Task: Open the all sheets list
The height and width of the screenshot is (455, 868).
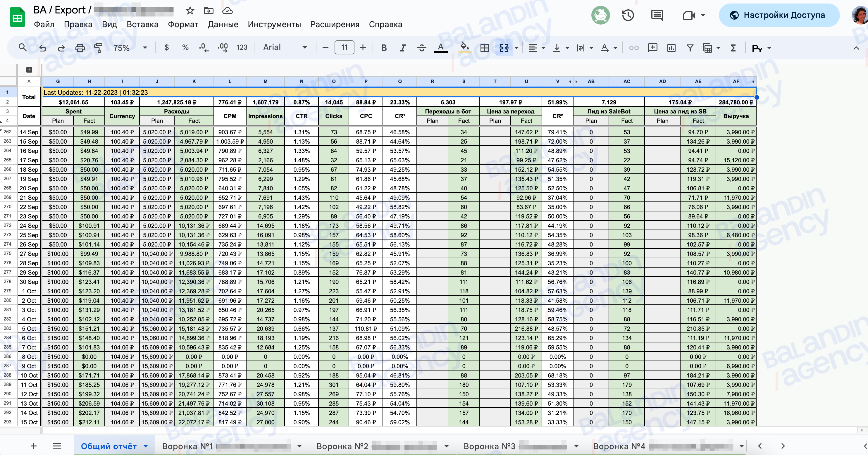Action: coord(57,446)
